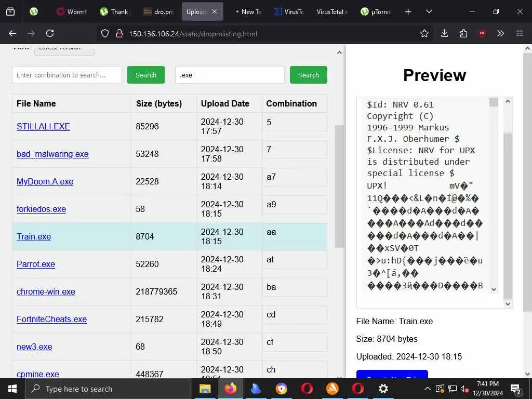Viewport: 532px width, 399px height.
Task: Open the Settings gear in the taskbar
Action: click(x=383, y=389)
